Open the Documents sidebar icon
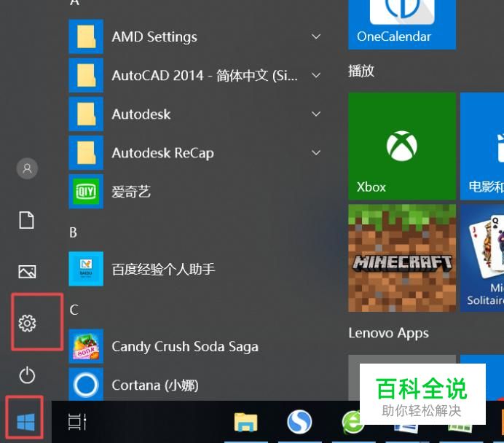 27,220
